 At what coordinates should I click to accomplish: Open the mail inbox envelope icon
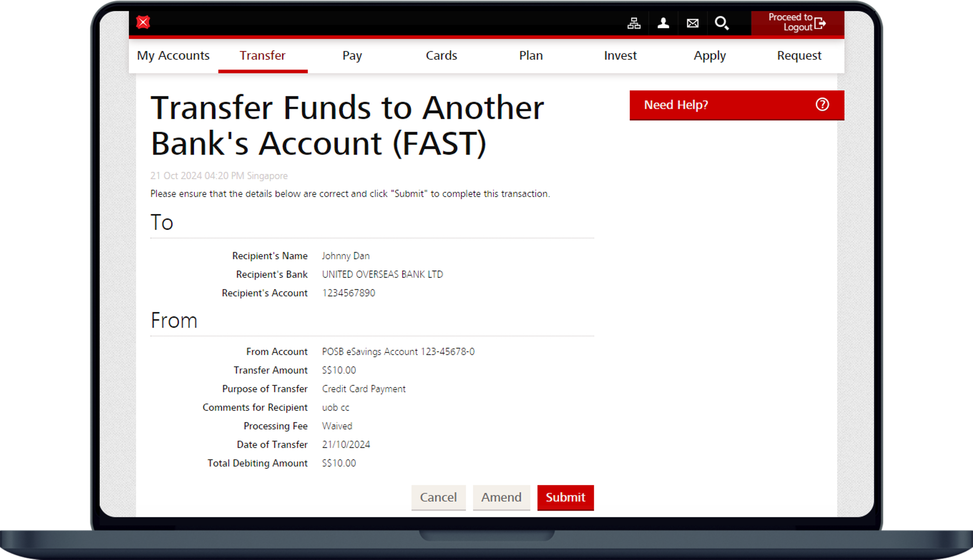click(692, 24)
